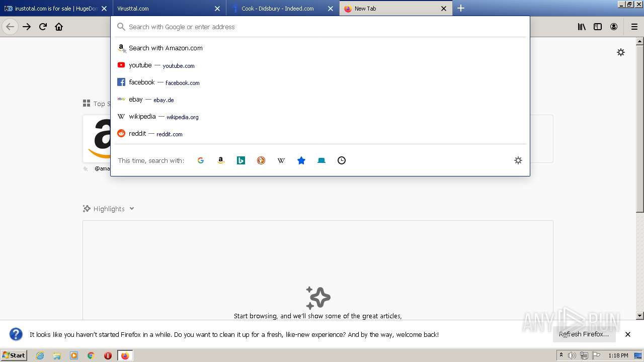The height and width of the screenshot is (362, 644).
Task: Open the Library view icon
Action: tap(582, 27)
